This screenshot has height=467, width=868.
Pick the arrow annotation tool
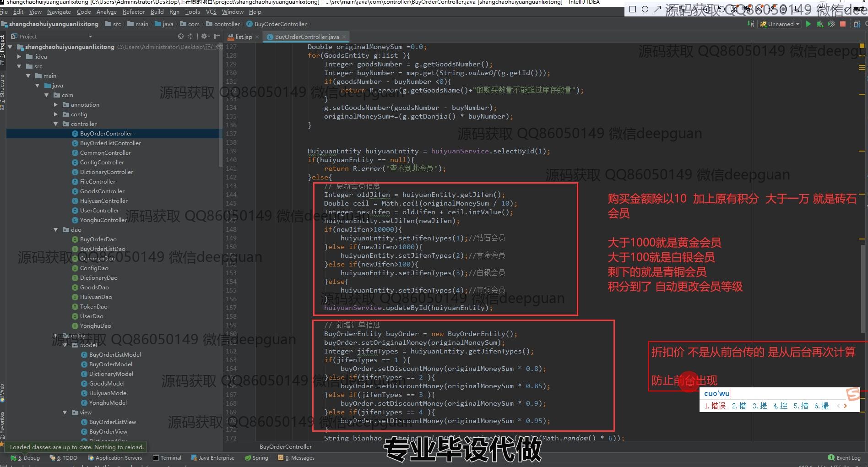point(657,9)
